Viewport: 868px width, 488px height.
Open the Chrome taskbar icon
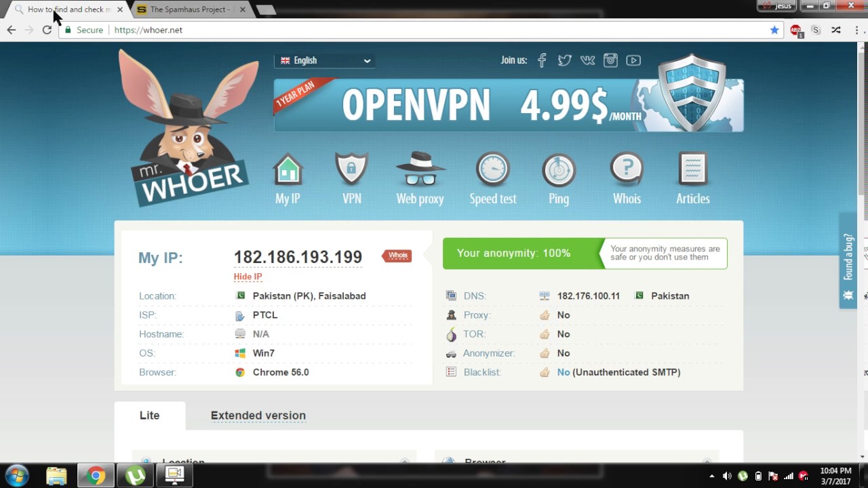point(96,476)
